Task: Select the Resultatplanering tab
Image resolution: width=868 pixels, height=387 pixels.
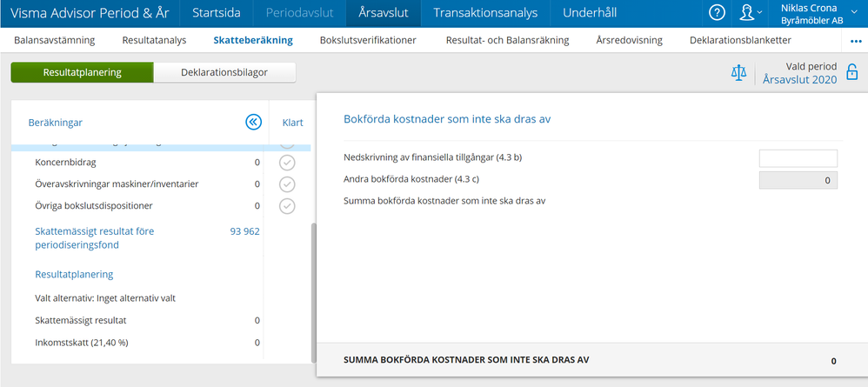Action: [x=83, y=73]
